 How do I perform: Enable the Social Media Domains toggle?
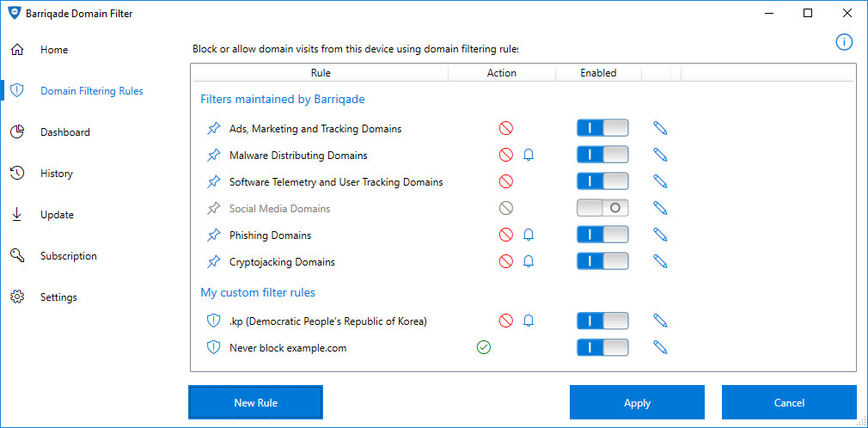[x=602, y=208]
